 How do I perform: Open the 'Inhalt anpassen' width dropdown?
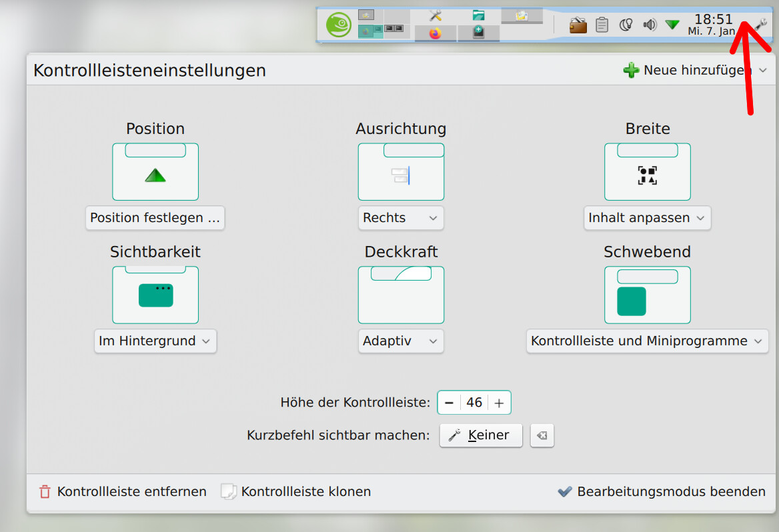pyautogui.click(x=647, y=218)
